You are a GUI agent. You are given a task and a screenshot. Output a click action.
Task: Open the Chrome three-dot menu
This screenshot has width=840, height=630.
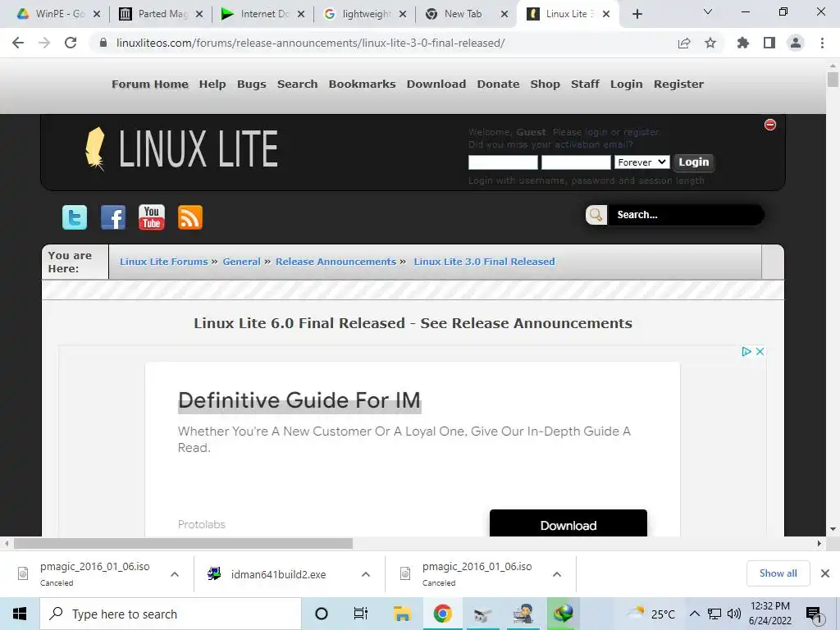point(822,43)
